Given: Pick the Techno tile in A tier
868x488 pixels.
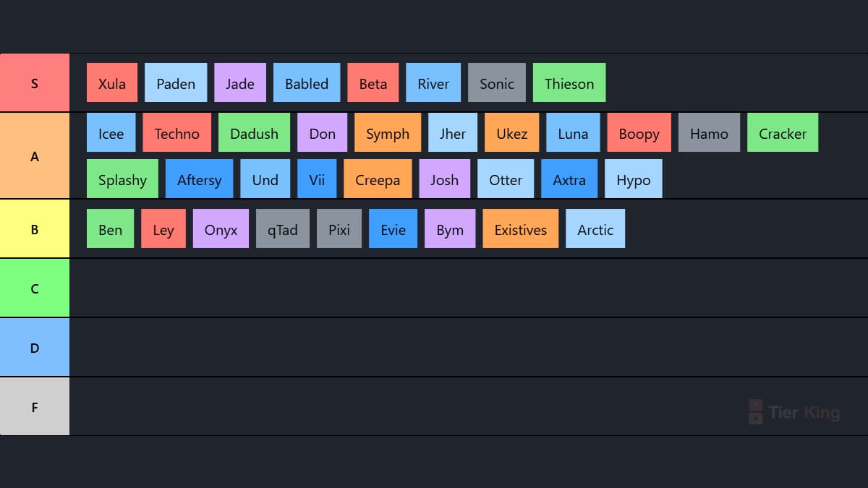Looking at the screenshot, I should [x=177, y=132].
